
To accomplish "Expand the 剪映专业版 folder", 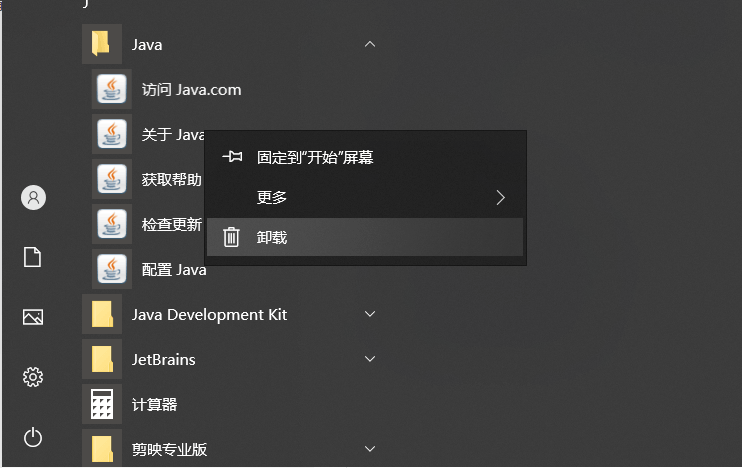I will pos(370,449).
